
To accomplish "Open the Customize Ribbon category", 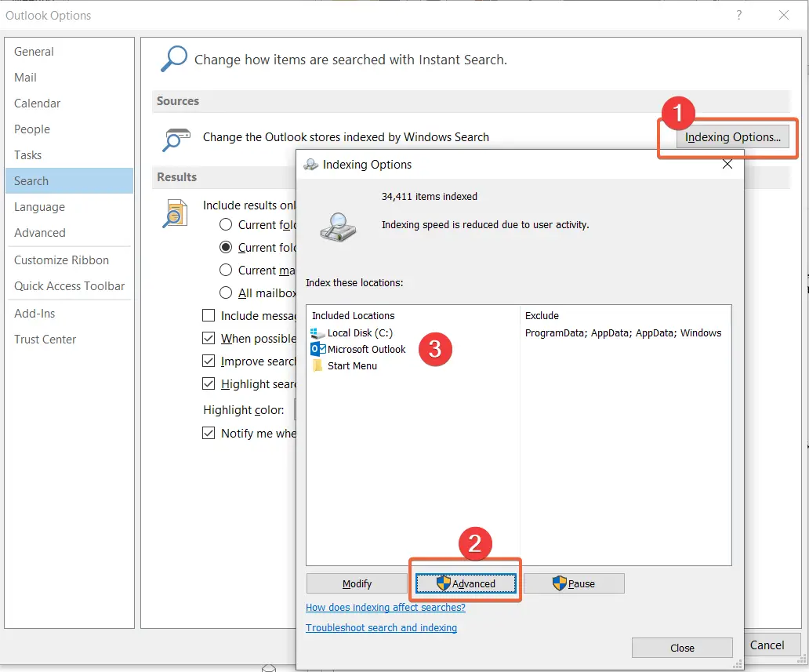I will (x=69, y=260).
